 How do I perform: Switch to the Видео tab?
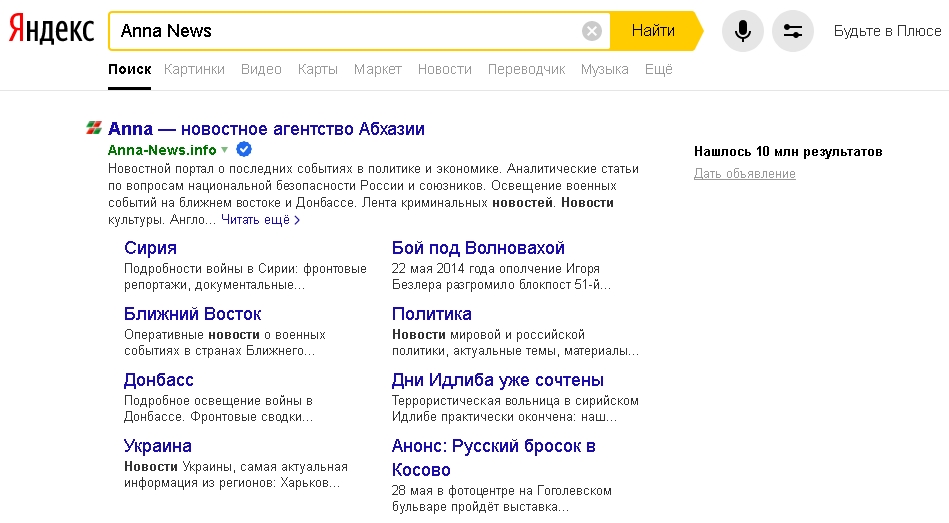tap(261, 70)
